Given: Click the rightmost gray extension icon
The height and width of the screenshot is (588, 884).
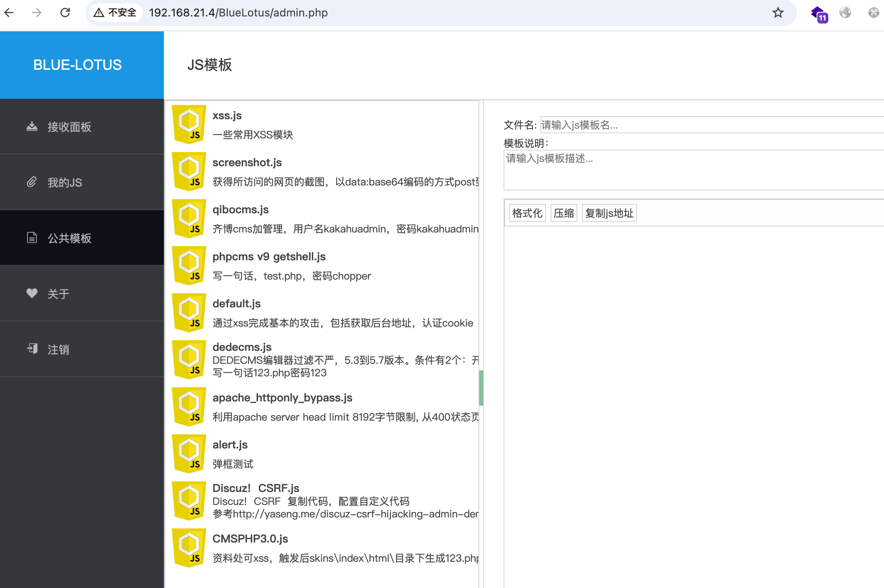Looking at the screenshot, I should click(x=873, y=13).
